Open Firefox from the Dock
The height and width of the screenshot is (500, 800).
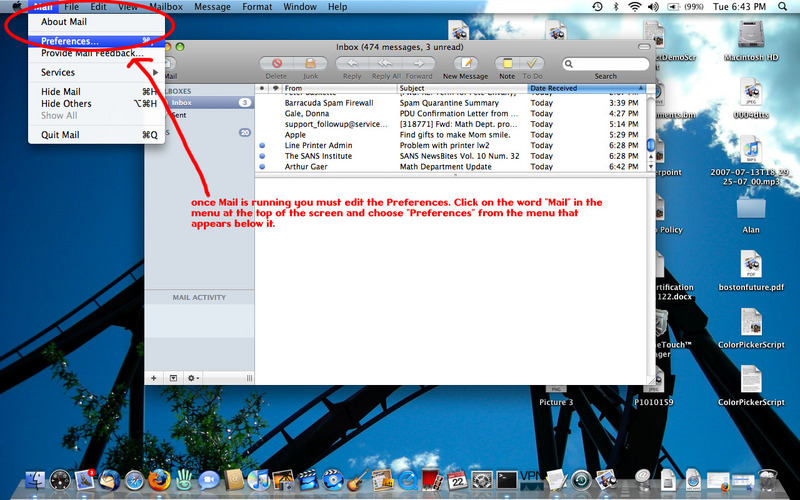(x=159, y=480)
